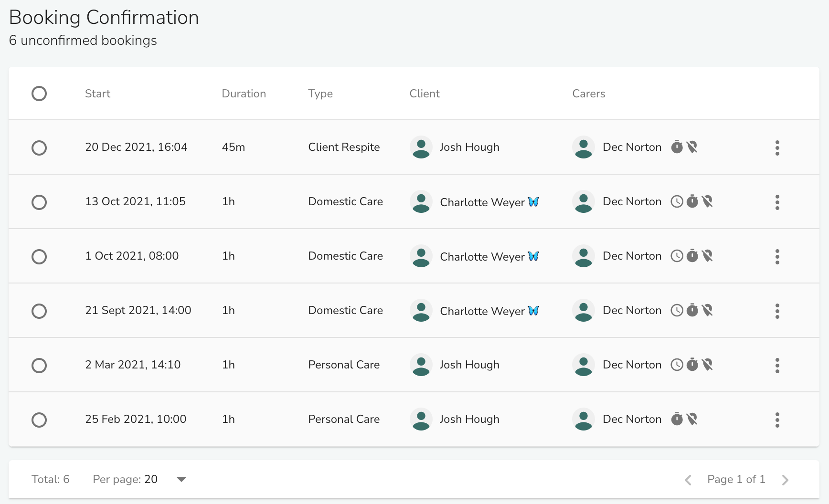Go to previous page with left chevron
This screenshot has width=829, height=504.
pos(688,480)
